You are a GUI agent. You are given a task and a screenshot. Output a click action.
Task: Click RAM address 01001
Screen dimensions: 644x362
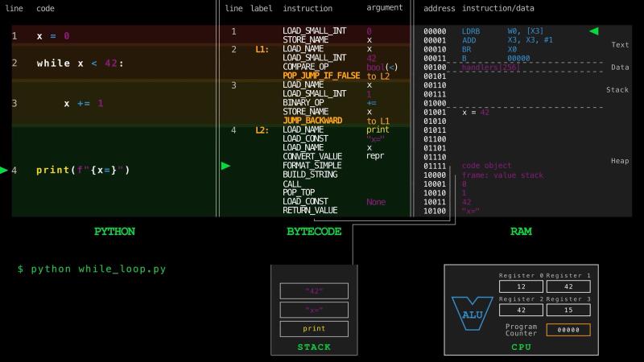(435, 112)
